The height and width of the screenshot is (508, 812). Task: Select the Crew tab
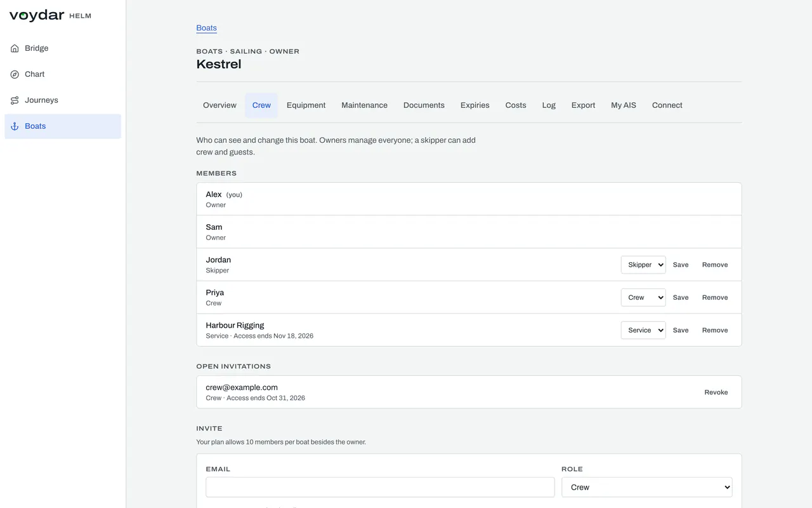(x=261, y=105)
